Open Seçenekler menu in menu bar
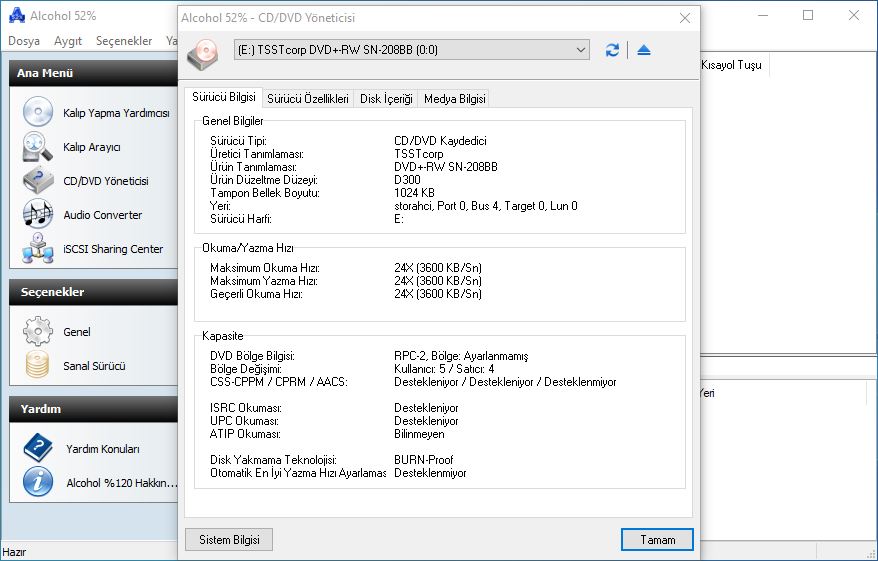The width and height of the screenshot is (878, 561). (x=124, y=41)
